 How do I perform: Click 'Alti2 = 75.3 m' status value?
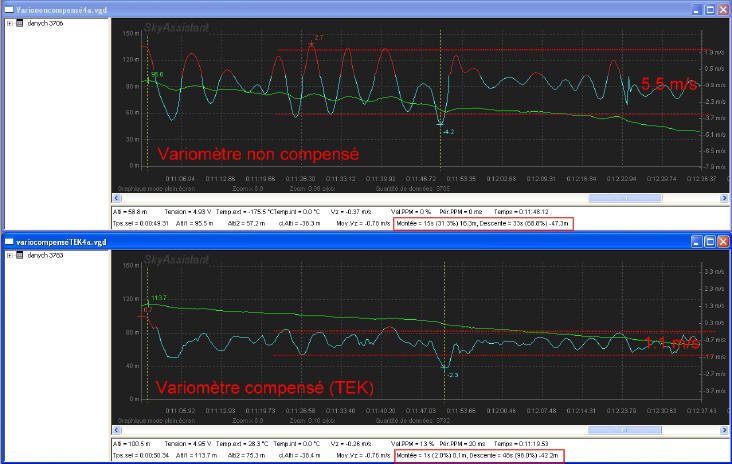click(x=246, y=456)
